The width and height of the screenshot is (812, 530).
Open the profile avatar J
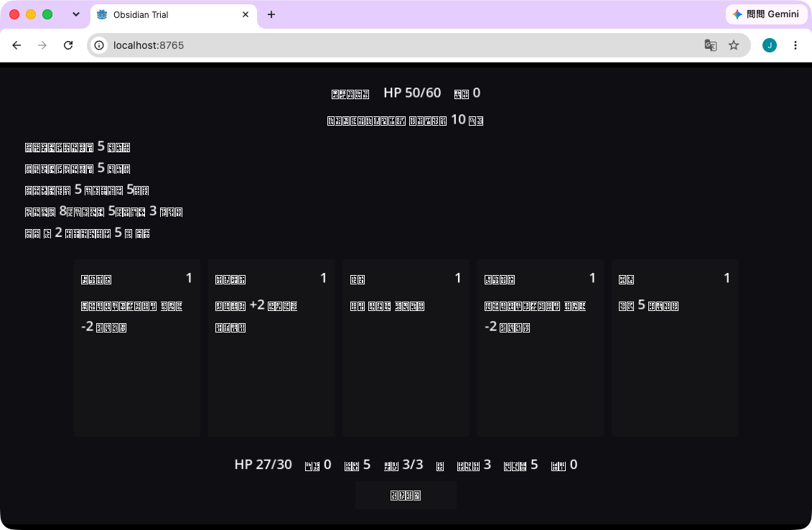tap(770, 45)
